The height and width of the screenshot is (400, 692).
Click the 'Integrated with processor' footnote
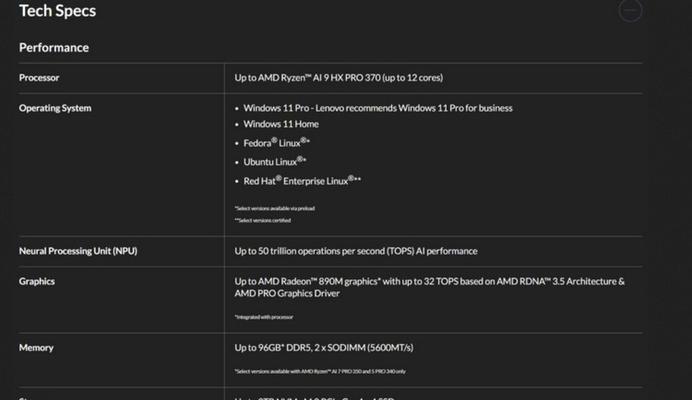263,317
